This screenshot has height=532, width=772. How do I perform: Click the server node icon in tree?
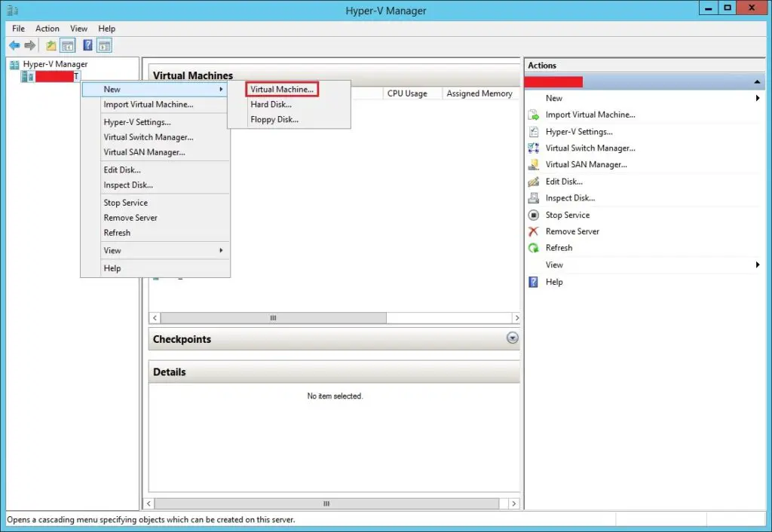27,77
